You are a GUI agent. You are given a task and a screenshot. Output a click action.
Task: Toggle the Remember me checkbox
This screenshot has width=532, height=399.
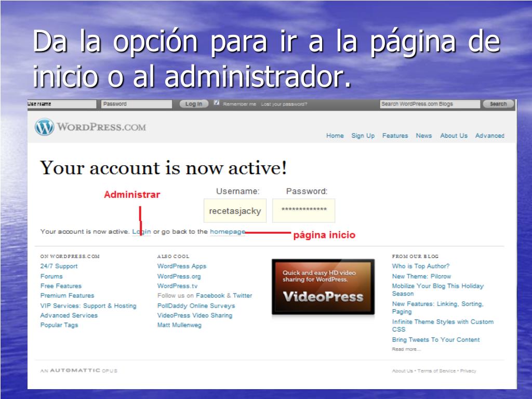point(217,102)
